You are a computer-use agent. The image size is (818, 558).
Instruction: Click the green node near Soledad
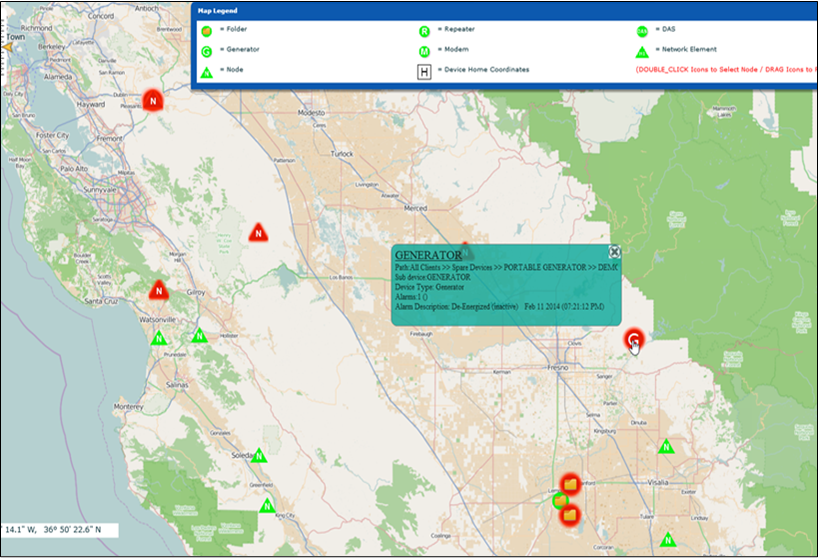[259, 456]
